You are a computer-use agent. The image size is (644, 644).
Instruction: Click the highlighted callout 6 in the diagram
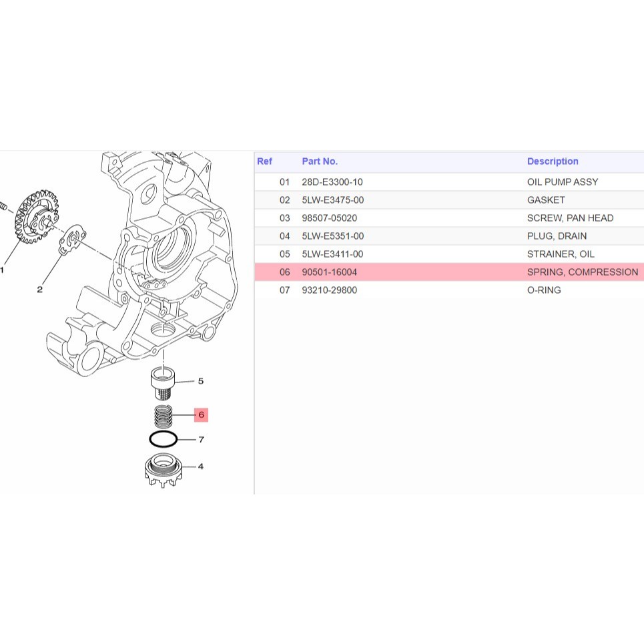pos(202,415)
